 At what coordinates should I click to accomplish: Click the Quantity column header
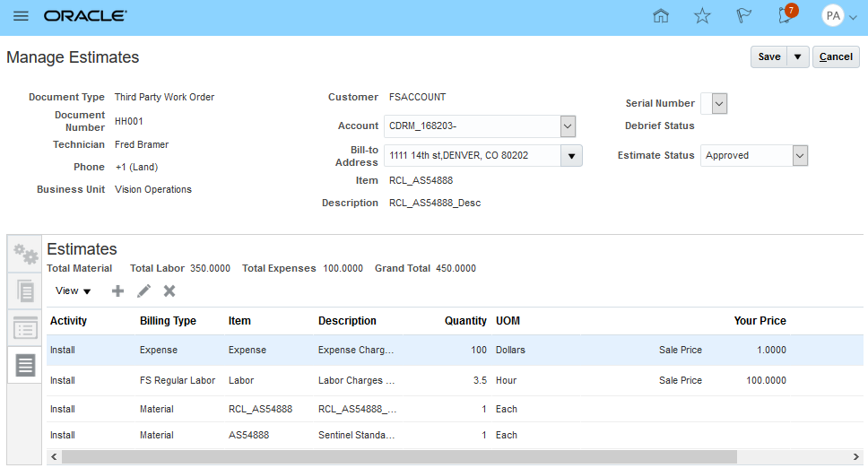pyautogui.click(x=465, y=321)
